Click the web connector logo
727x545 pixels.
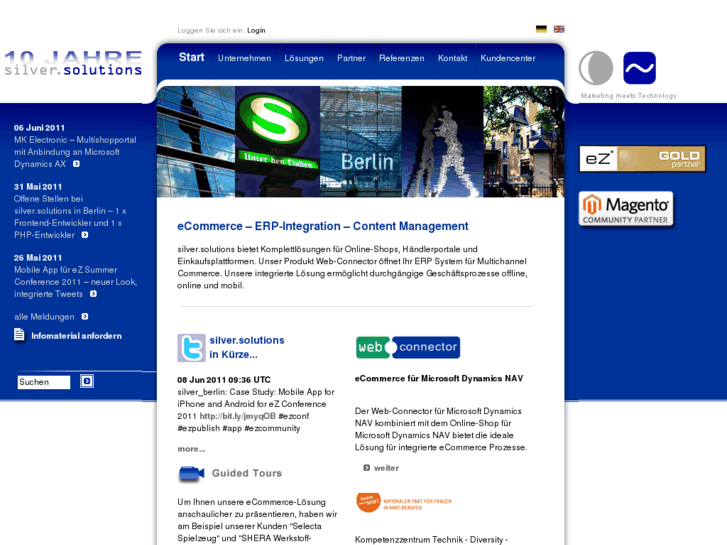[x=408, y=347]
